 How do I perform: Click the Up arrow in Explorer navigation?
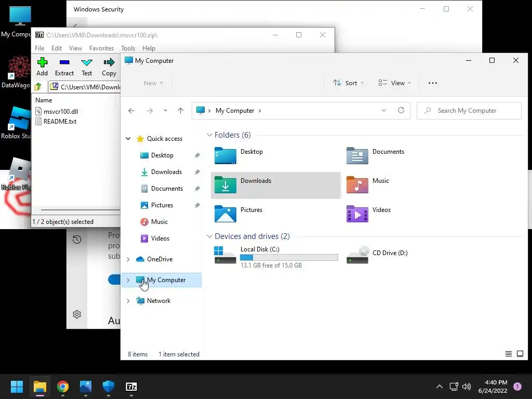pyautogui.click(x=180, y=111)
